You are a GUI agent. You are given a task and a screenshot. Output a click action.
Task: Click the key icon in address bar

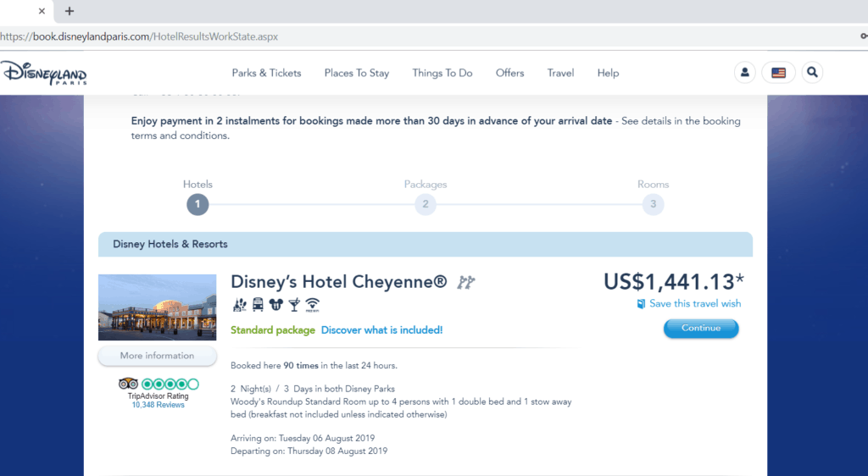point(864,36)
